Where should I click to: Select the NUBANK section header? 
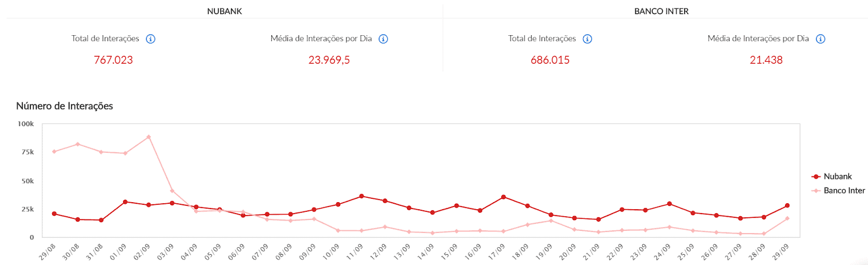pyautogui.click(x=225, y=11)
